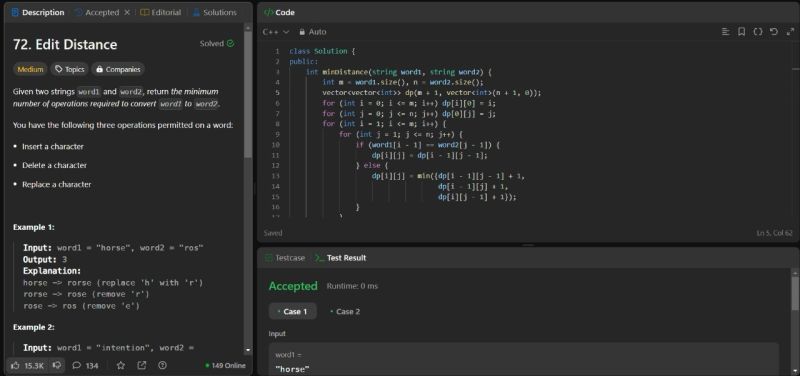Click line number 10 in the gutter
The width and height of the screenshot is (800, 376).
click(x=275, y=145)
